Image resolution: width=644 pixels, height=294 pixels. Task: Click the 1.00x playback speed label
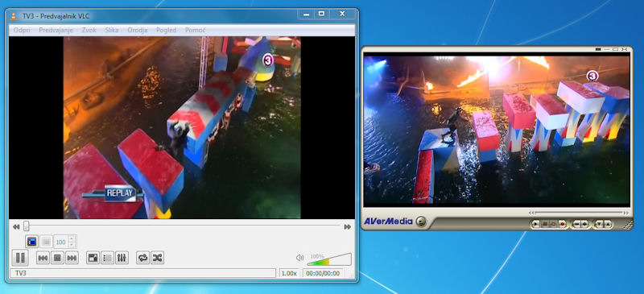[x=289, y=273]
